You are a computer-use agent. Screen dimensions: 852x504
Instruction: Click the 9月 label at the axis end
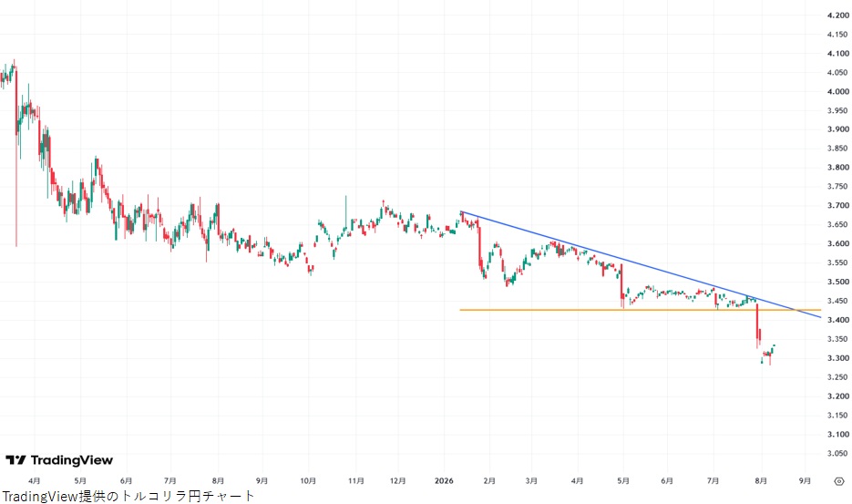(805, 480)
